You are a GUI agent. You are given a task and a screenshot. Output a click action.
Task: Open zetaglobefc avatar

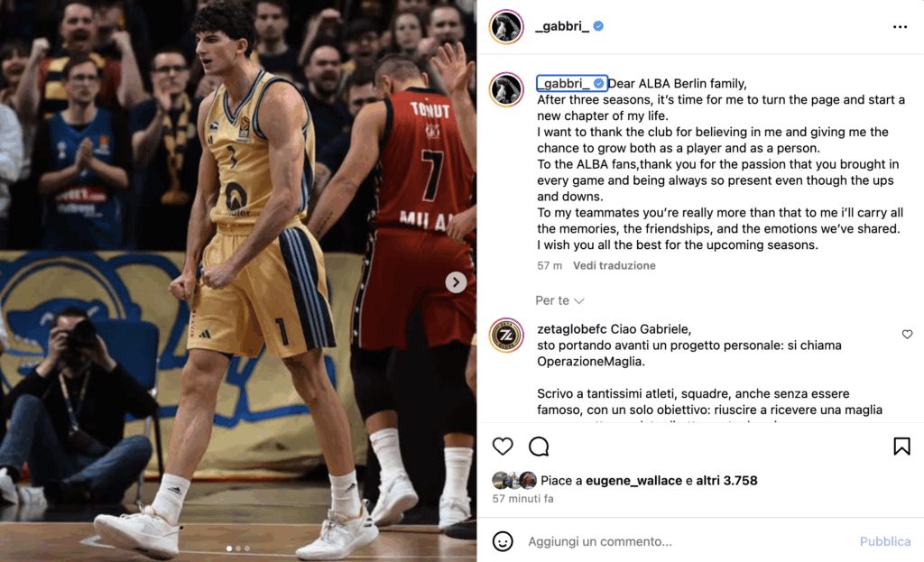tap(506, 336)
